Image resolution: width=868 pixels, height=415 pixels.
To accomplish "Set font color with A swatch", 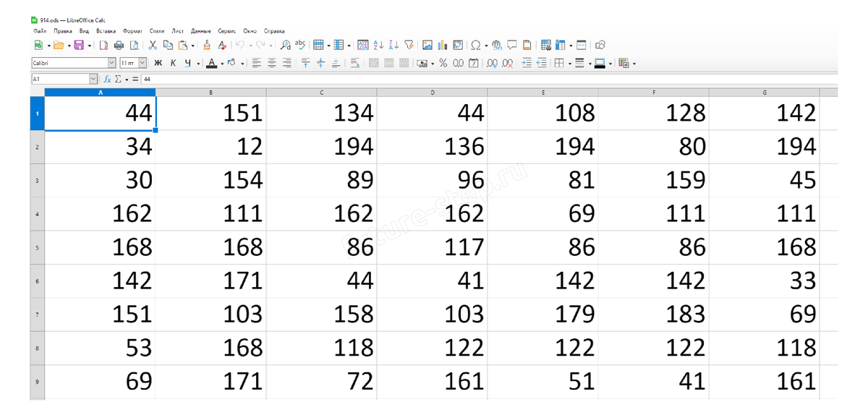I will [211, 63].
